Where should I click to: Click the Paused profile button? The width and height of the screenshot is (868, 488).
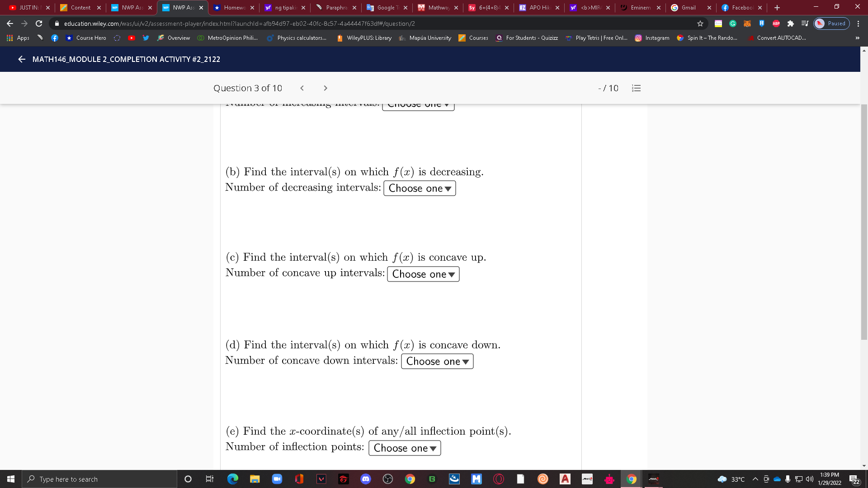click(832, 23)
